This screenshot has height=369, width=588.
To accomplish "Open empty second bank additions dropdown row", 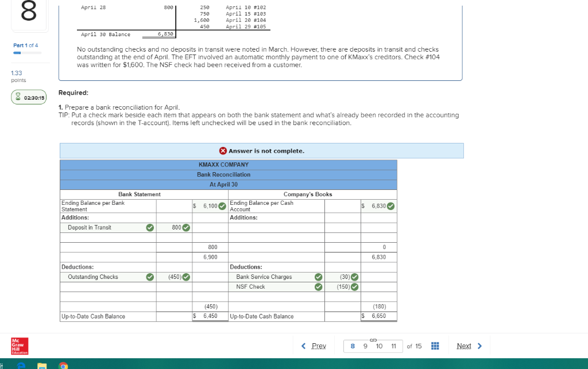I will [108, 238].
